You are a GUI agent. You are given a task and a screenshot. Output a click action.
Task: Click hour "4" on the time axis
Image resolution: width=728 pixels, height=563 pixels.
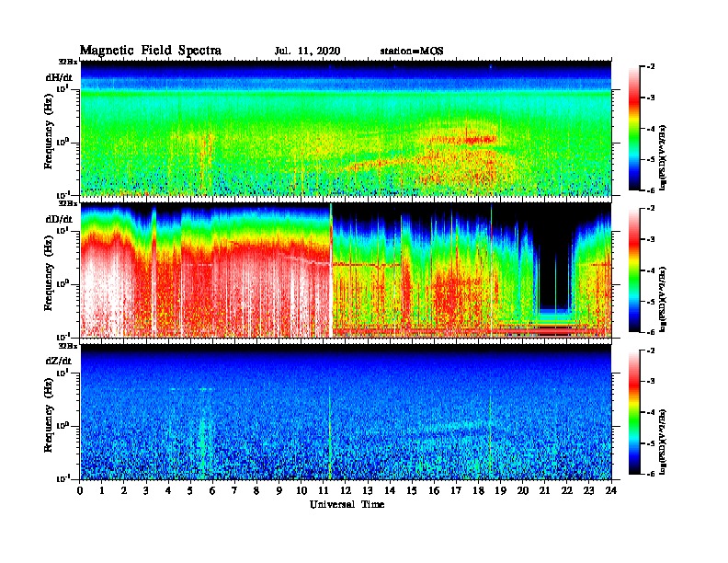(x=168, y=491)
